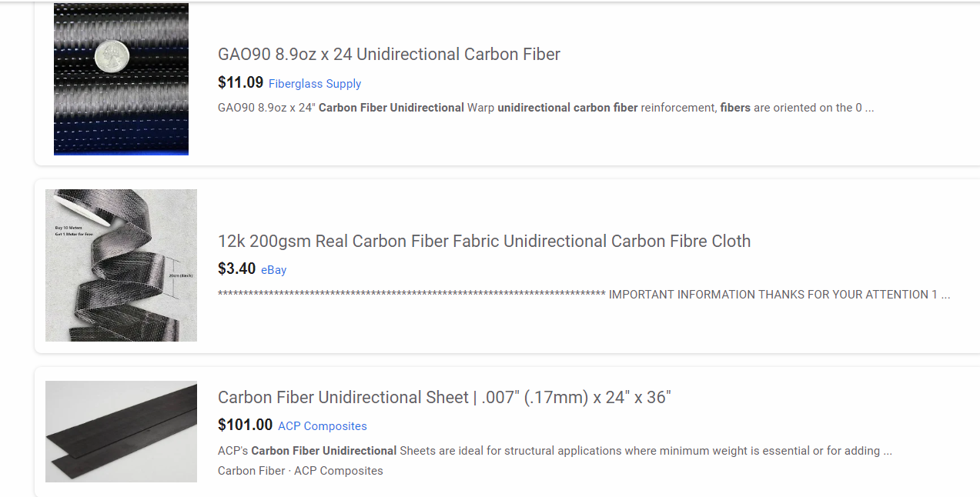Open the GAO90 8.9oz x 24 Unidirectional Carbon Fiber listing
Image resolution: width=980 pixels, height=497 pixels.
[x=389, y=54]
